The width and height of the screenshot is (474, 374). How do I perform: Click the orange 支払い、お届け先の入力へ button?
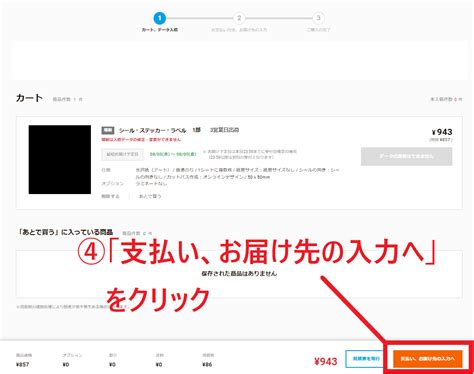click(x=428, y=359)
